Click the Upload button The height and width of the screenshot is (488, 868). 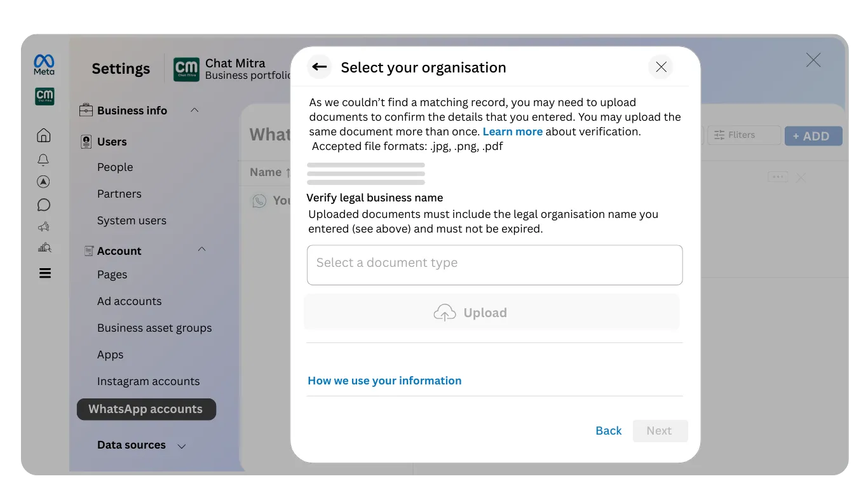[491, 312]
